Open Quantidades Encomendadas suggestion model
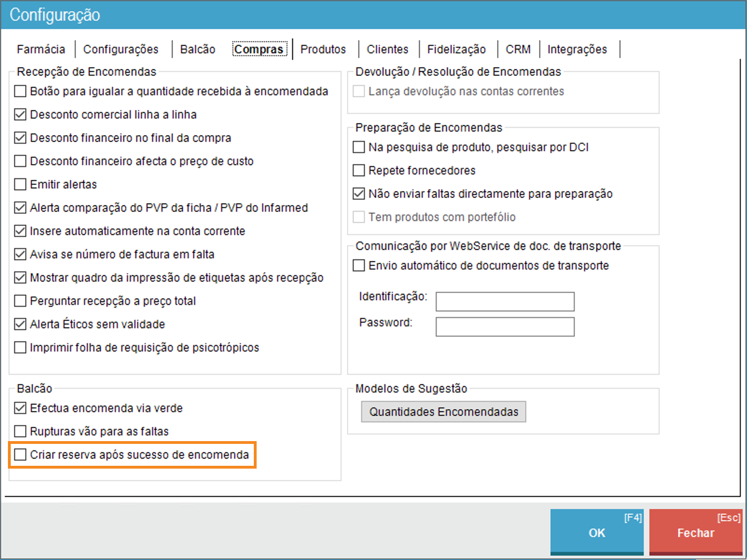The height and width of the screenshot is (560, 747). tap(443, 412)
